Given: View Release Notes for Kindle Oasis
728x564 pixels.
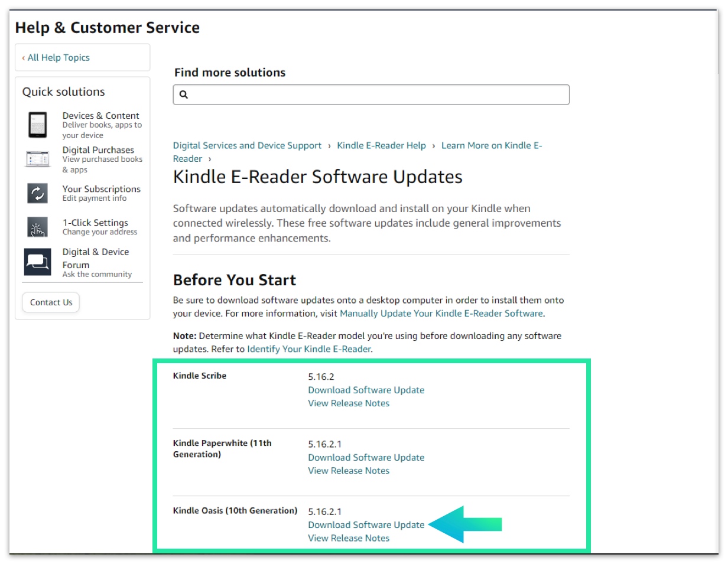Looking at the screenshot, I should click(x=349, y=538).
